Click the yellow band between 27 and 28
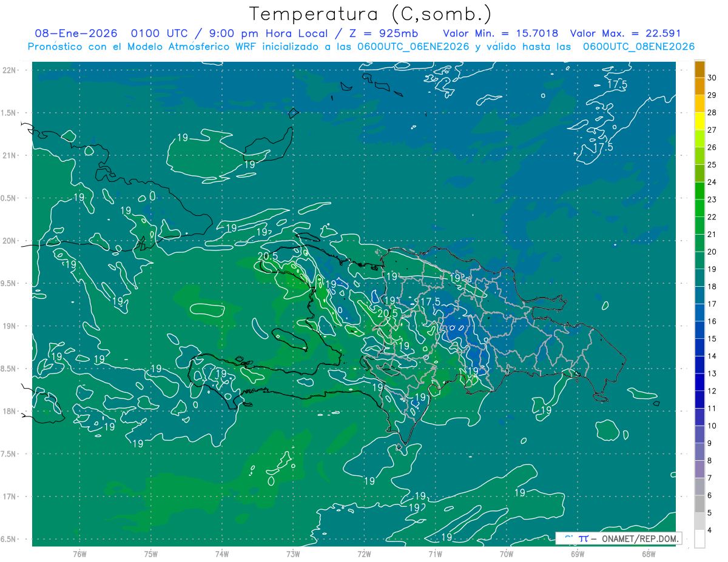Image resolution: width=728 pixels, height=562 pixels. click(x=699, y=121)
